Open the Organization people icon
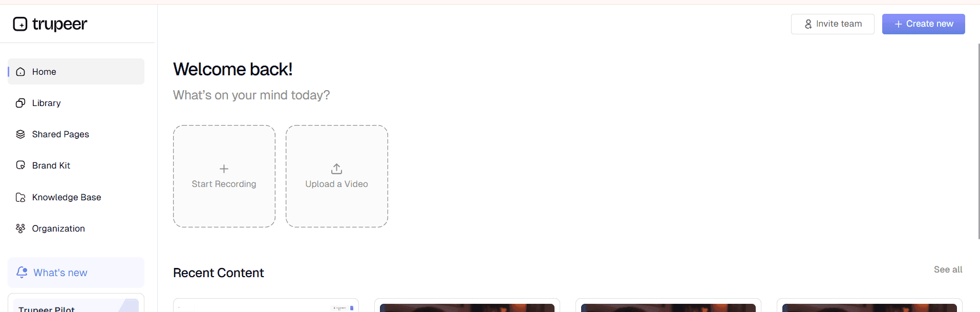This screenshot has height=312, width=980. pos(20,228)
